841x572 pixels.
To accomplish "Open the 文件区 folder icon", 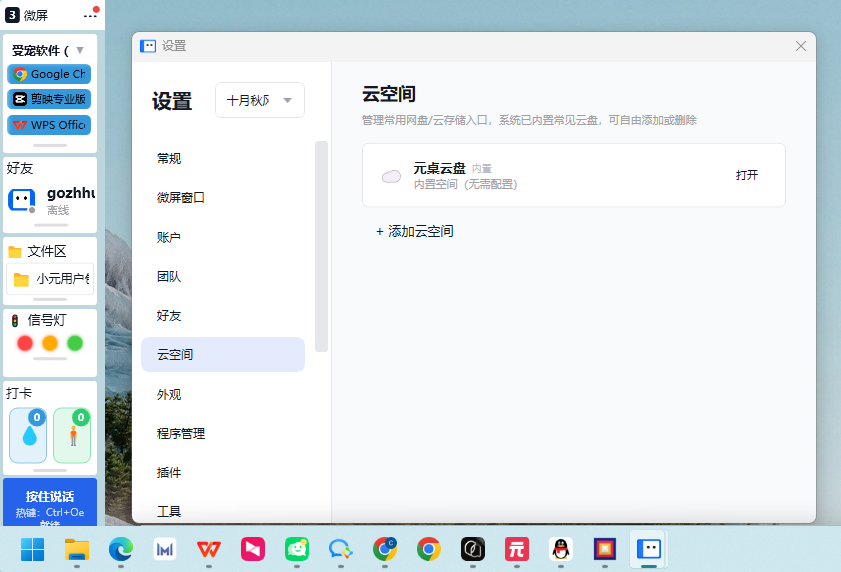I will pos(15,252).
